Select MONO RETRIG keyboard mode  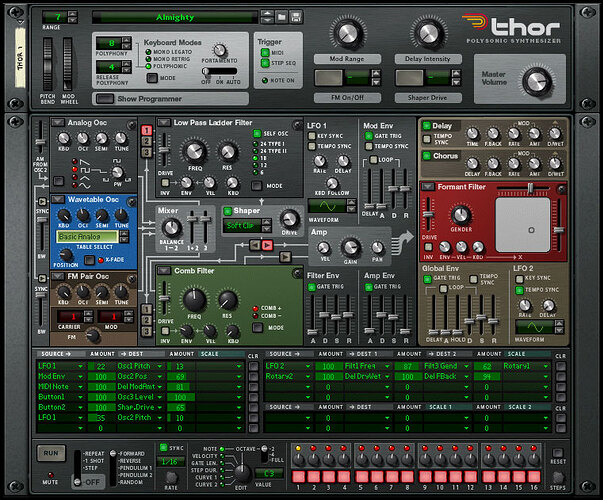tap(148, 59)
